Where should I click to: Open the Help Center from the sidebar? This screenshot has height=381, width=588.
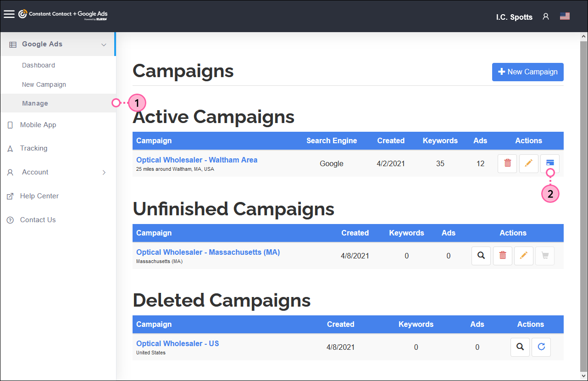pyautogui.click(x=39, y=196)
